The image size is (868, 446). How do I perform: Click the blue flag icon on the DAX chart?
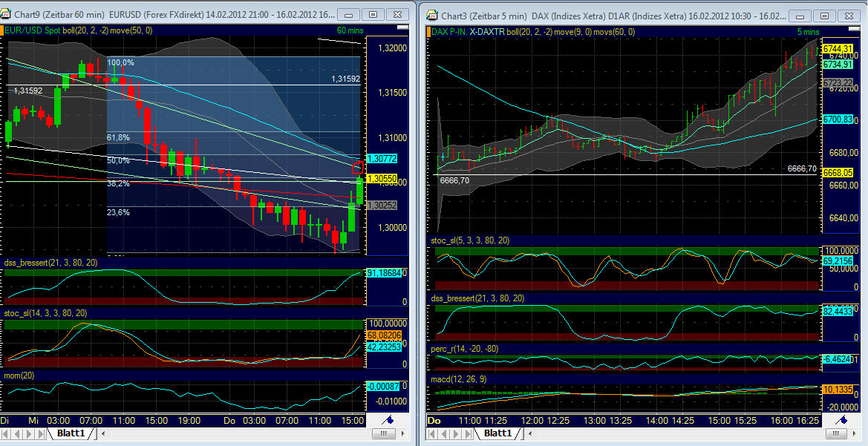click(x=841, y=420)
